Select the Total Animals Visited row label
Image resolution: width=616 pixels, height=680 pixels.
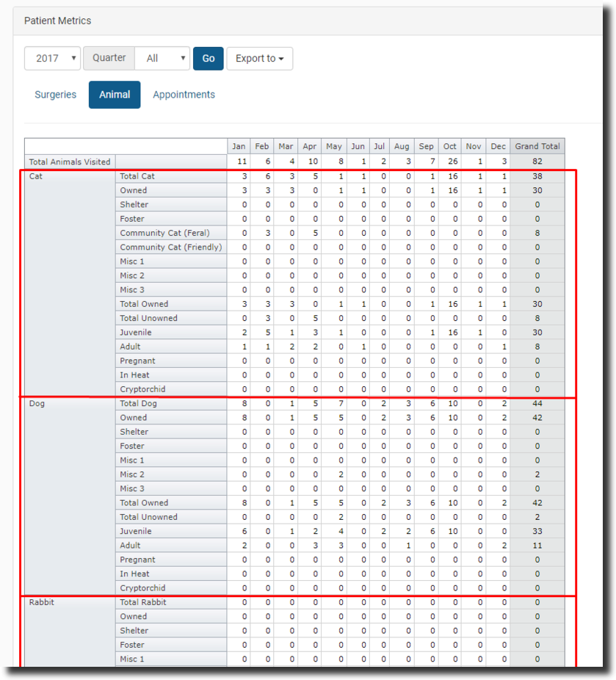tap(70, 162)
